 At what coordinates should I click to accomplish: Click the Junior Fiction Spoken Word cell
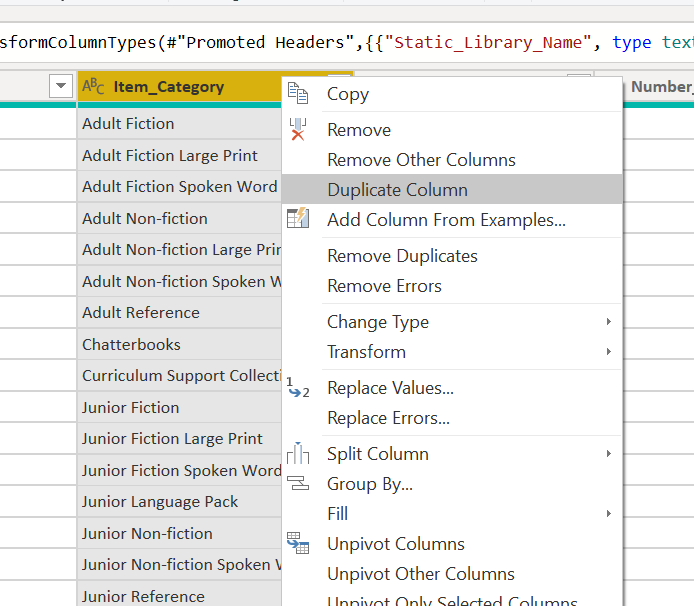pyautogui.click(x=179, y=470)
